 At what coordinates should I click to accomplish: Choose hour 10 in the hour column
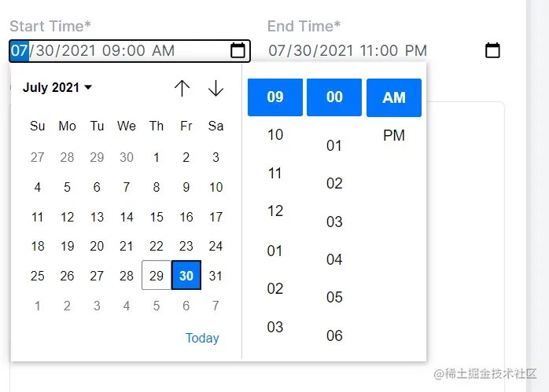275,135
